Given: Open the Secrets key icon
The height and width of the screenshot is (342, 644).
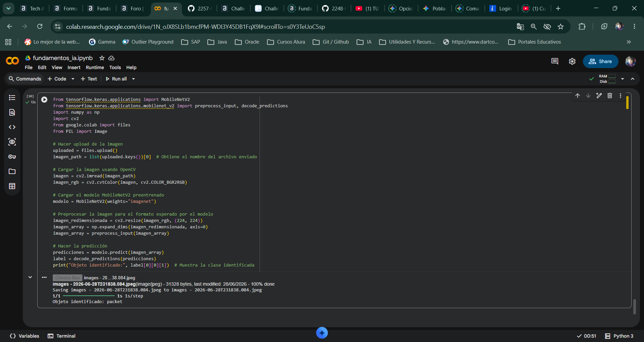Looking at the screenshot, I should 12,157.
